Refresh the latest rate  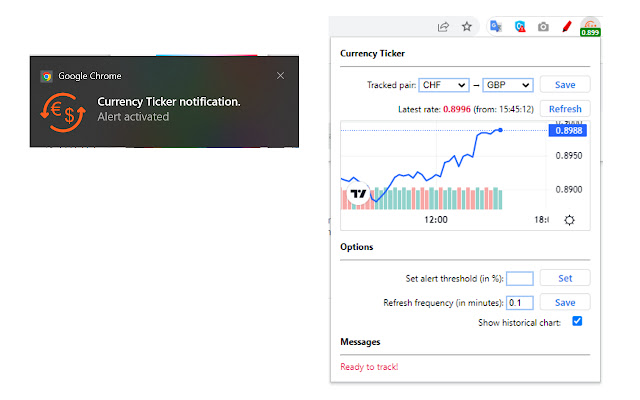click(x=565, y=109)
